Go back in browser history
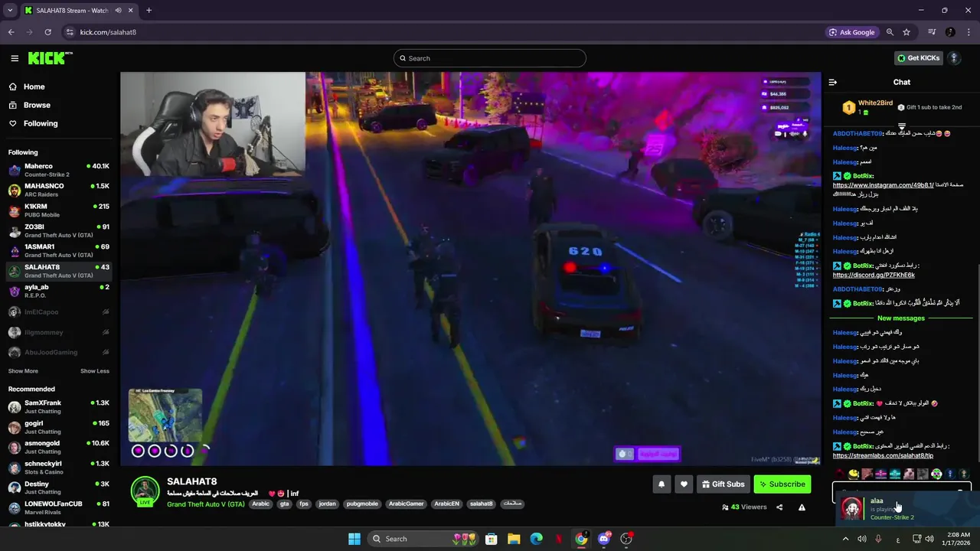This screenshot has height=551, width=980. [11, 32]
